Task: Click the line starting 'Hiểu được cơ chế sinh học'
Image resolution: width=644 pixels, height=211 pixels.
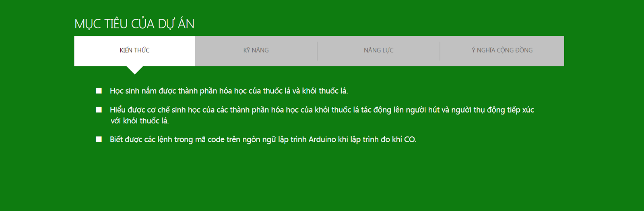Action: (322, 110)
